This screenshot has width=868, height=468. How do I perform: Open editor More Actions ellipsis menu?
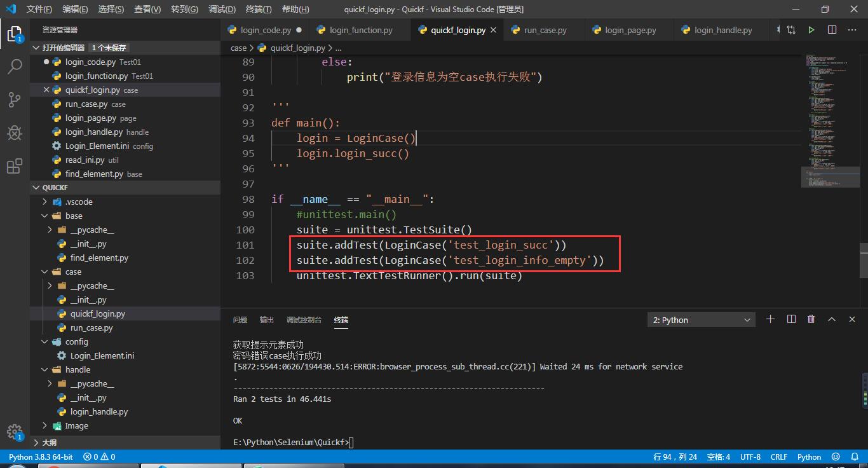[x=853, y=30]
